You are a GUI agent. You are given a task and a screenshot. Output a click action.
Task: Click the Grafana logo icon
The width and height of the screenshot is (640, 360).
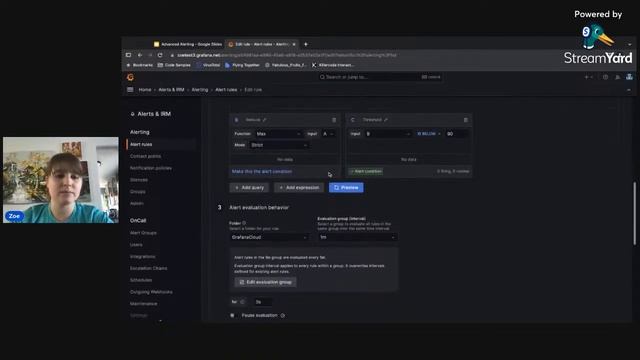coord(130,77)
